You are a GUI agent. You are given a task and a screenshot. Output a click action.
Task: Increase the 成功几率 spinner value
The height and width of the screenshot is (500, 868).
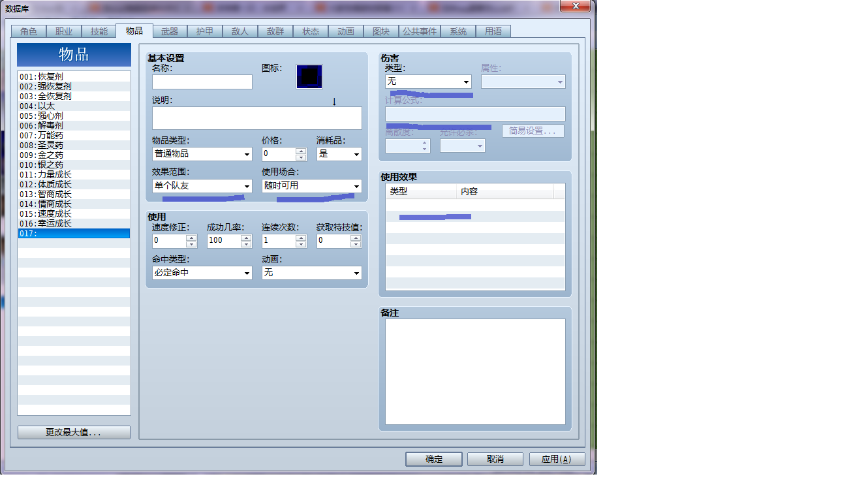(x=246, y=237)
